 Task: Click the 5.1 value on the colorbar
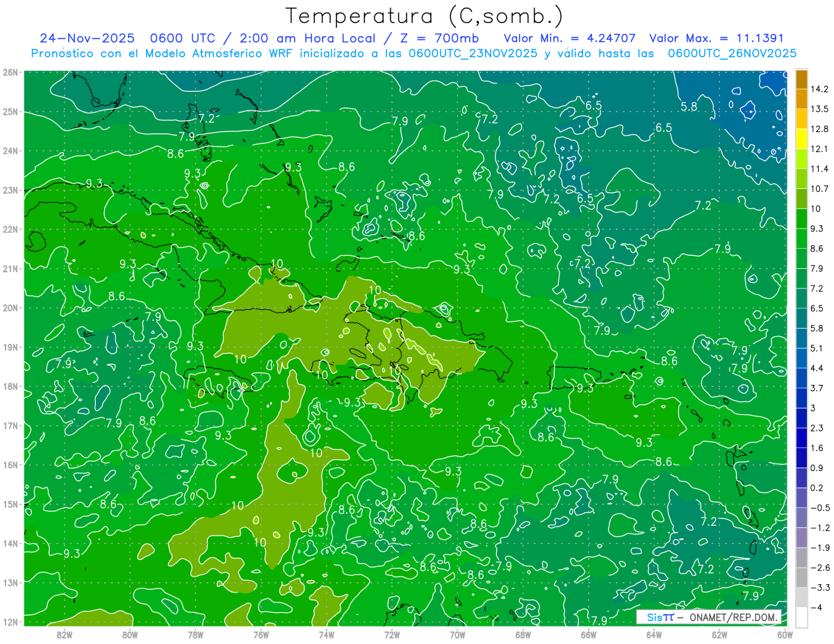[817, 348]
